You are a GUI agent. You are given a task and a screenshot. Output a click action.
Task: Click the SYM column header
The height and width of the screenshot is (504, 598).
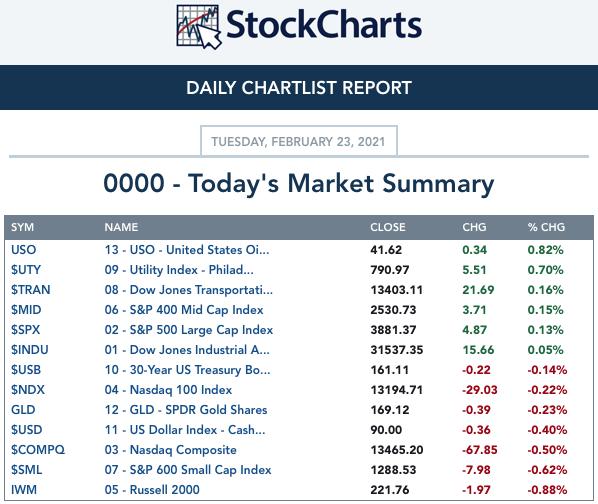[23, 227]
